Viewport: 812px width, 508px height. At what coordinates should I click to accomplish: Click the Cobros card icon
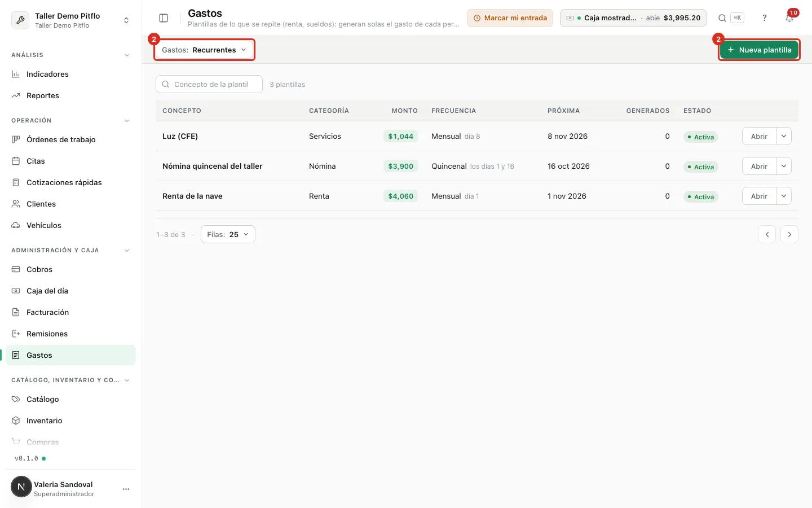pos(16,269)
